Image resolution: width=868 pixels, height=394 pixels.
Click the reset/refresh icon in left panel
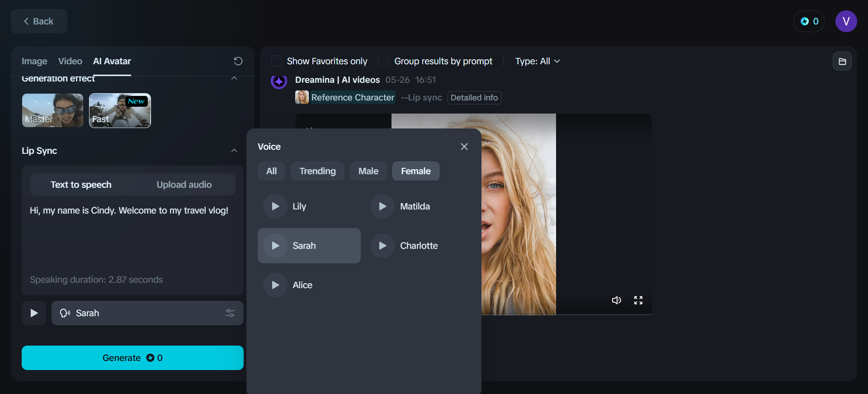[x=238, y=61]
